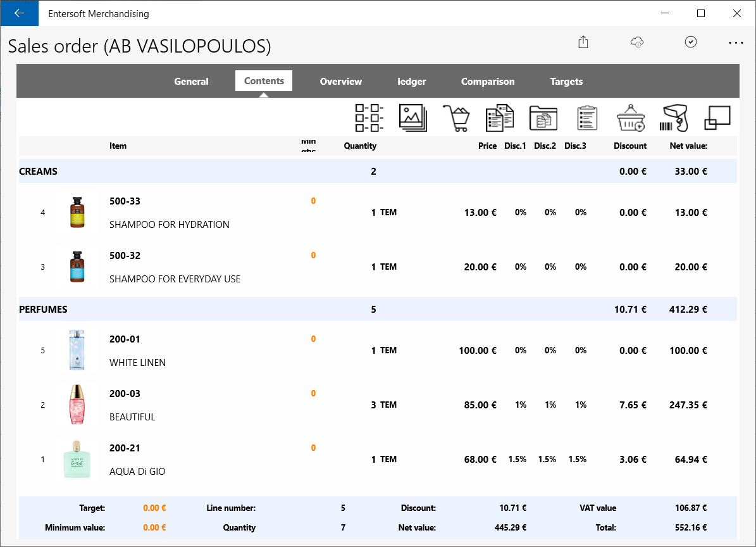Click the folder with documents icon

click(x=543, y=118)
